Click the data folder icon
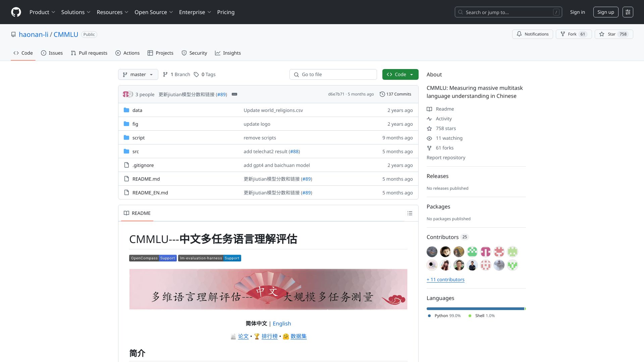The width and height of the screenshot is (644, 362). click(x=126, y=110)
